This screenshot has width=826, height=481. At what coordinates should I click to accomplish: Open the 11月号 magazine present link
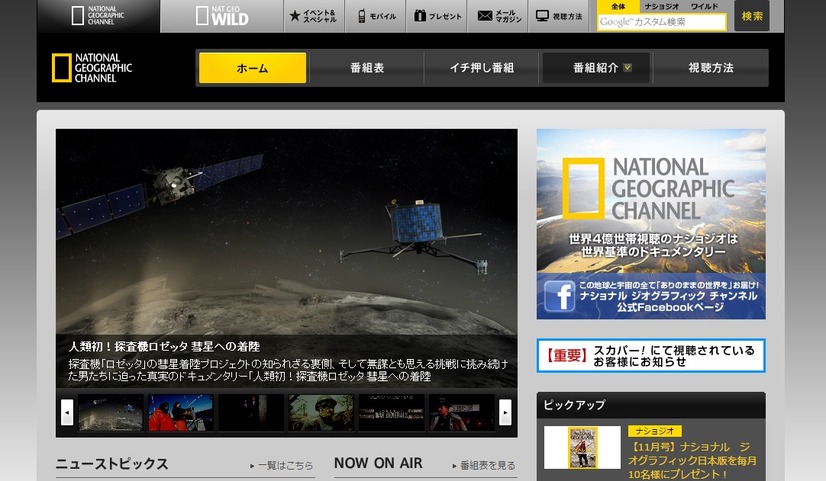692,460
